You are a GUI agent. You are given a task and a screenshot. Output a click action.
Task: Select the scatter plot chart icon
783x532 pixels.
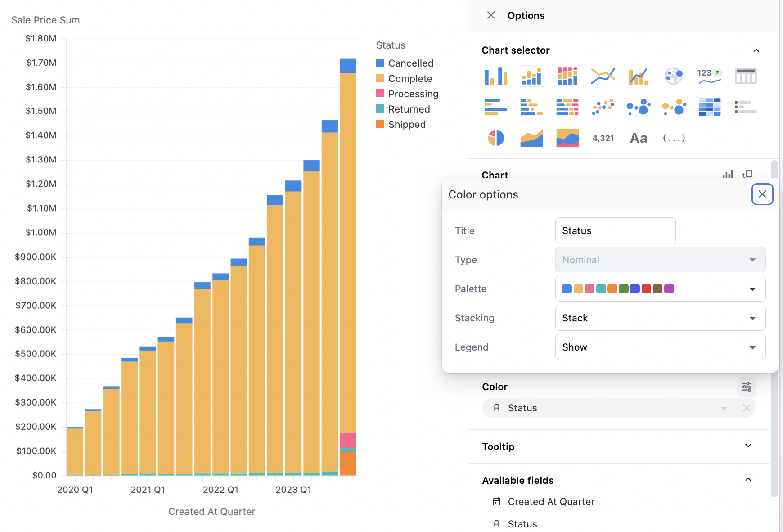603,107
